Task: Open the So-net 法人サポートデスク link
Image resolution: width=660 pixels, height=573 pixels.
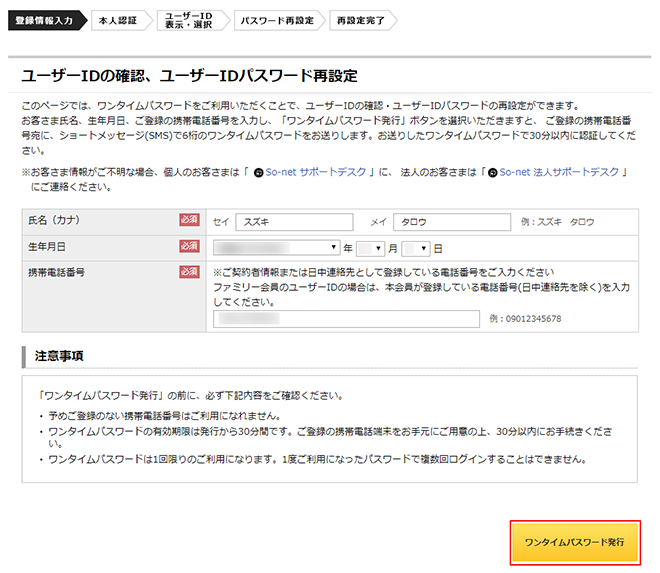Action: tap(561, 172)
